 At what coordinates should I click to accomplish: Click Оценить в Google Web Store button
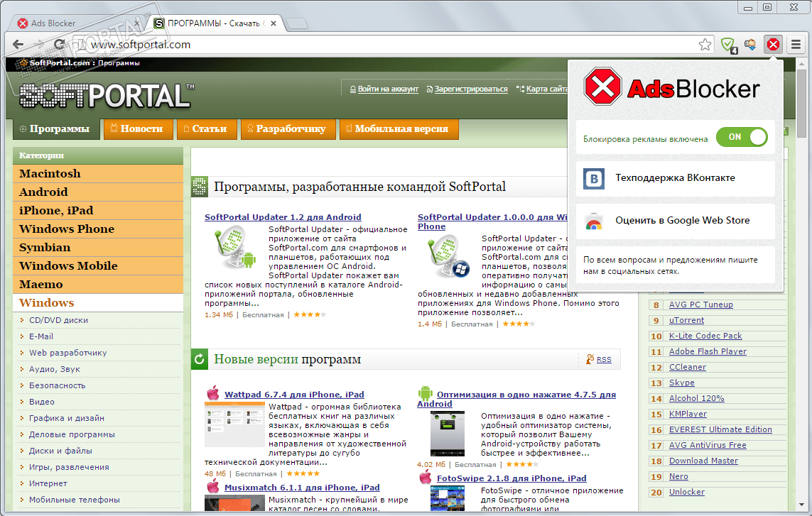[x=675, y=221]
